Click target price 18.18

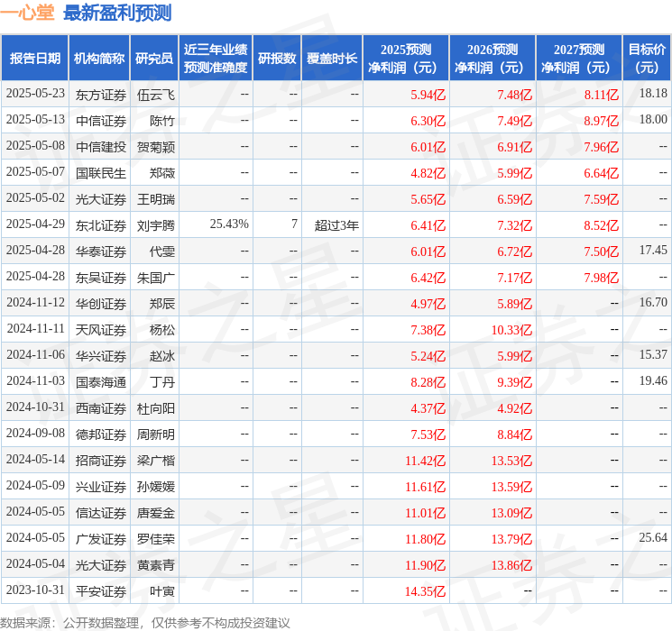point(653,94)
